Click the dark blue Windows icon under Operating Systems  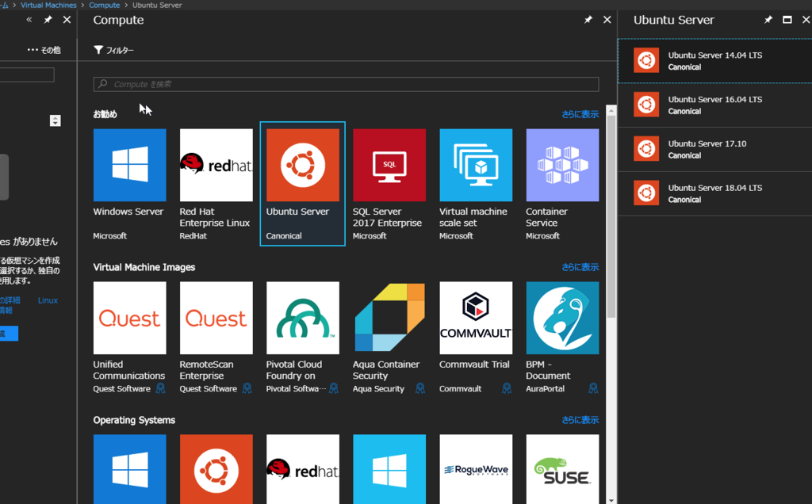tap(129, 469)
